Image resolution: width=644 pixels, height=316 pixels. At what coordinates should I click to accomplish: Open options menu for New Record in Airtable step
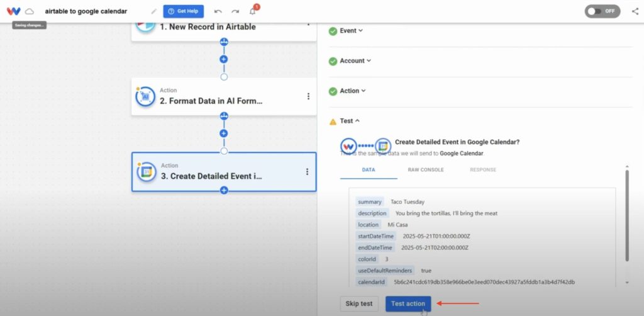click(308, 24)
